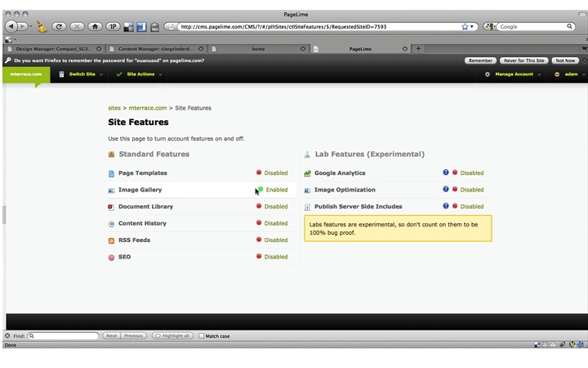Click the Page Templates document icon
The image size is (588, 368).
coord(111,173)
